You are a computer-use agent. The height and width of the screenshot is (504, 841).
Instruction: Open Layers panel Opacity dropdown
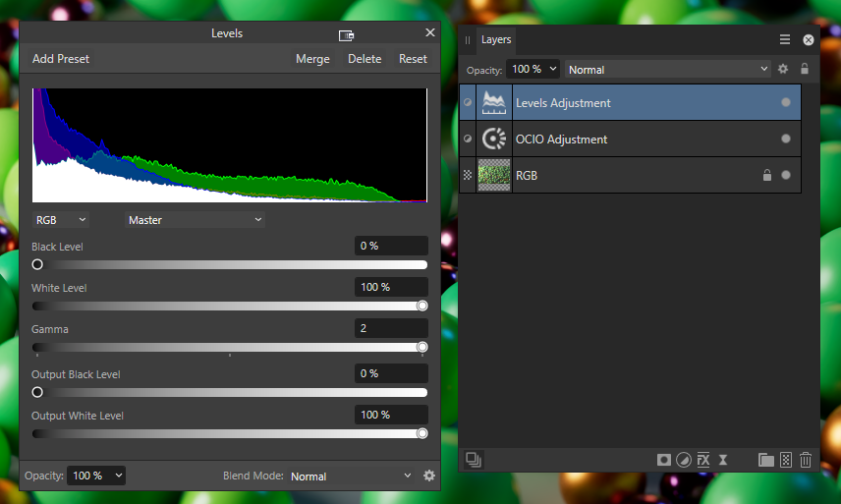(x=533, y=69)
